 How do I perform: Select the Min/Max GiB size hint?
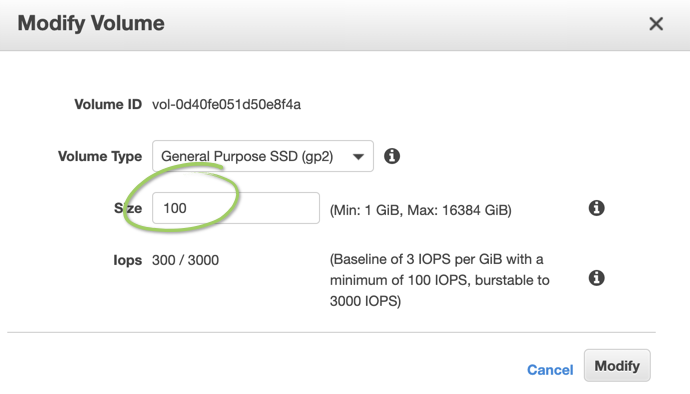(x=421, y=210)
